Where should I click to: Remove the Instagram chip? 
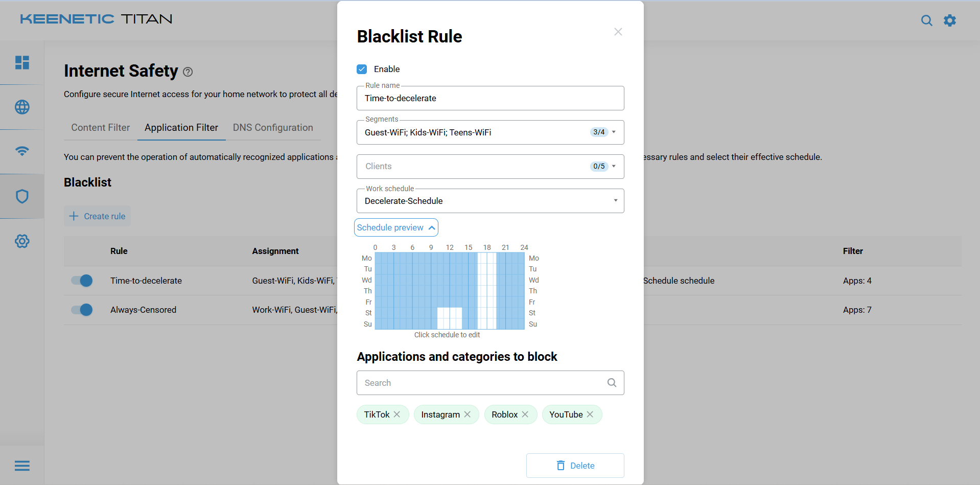click(467, 414)
